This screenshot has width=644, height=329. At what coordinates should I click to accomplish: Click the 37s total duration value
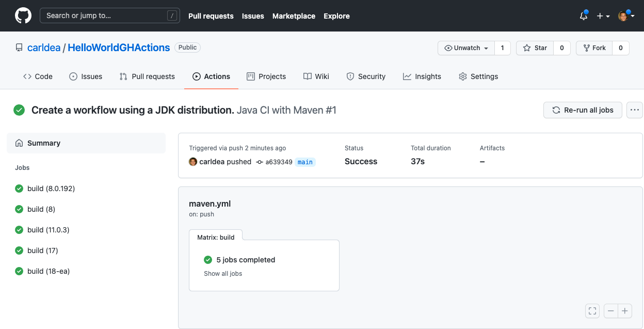coord(417,162)
